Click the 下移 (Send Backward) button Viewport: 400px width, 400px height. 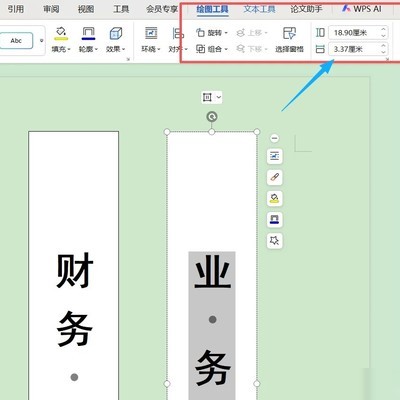(x=252, y=49)
